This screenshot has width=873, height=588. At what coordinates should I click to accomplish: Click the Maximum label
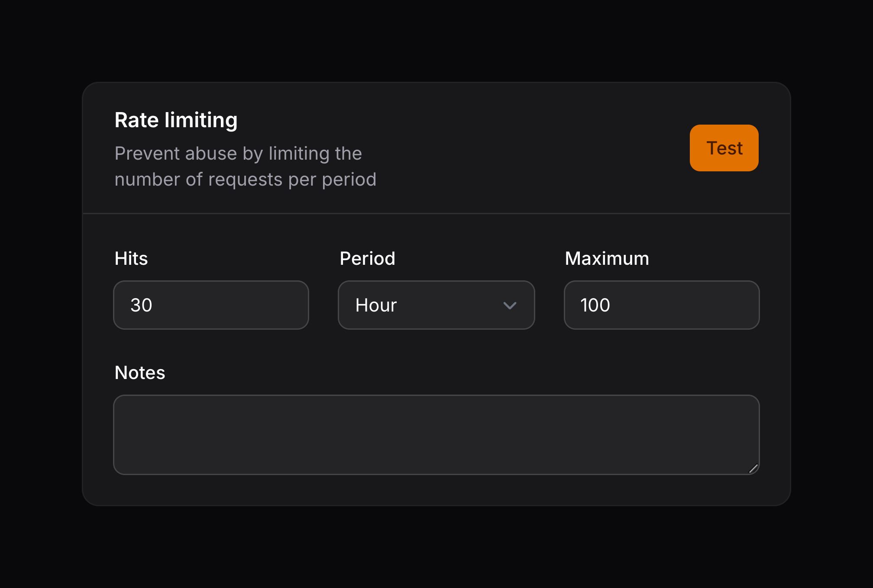pyautogui.click(x=606, y=258)
